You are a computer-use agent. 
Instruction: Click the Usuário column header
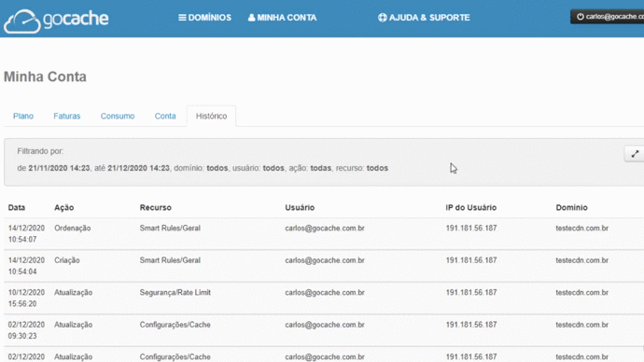pos(300,208)
